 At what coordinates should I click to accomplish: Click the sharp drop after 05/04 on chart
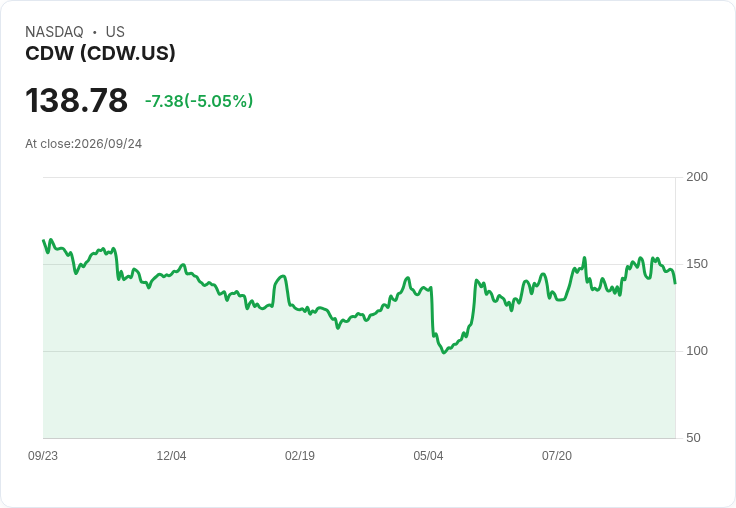pos(432,310)
